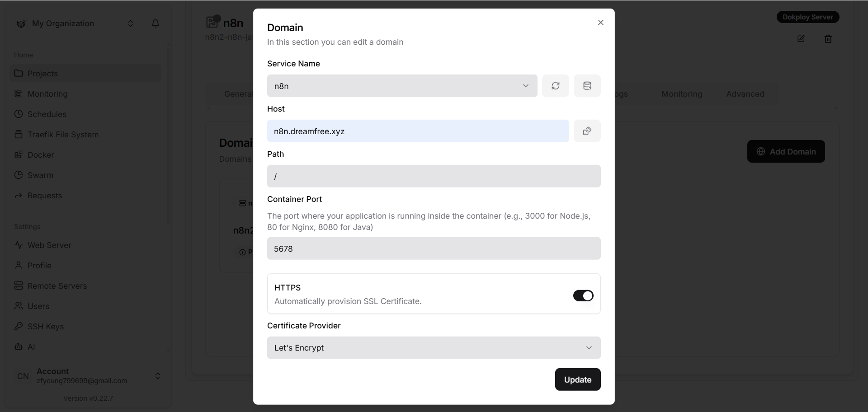Click the Users group icon
This screenshot has height=412, width=868.
[x=19, y=306]
